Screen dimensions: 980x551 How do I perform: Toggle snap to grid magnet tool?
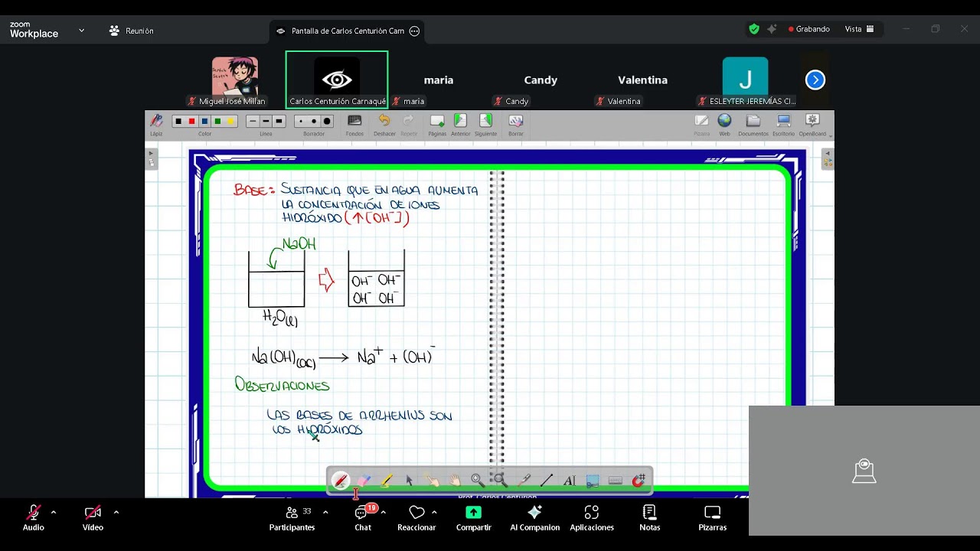click(x=639, y=481)
